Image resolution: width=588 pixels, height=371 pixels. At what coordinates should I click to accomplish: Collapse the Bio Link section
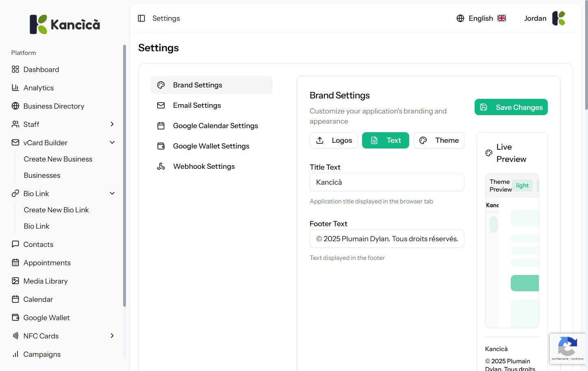point(112,194)
